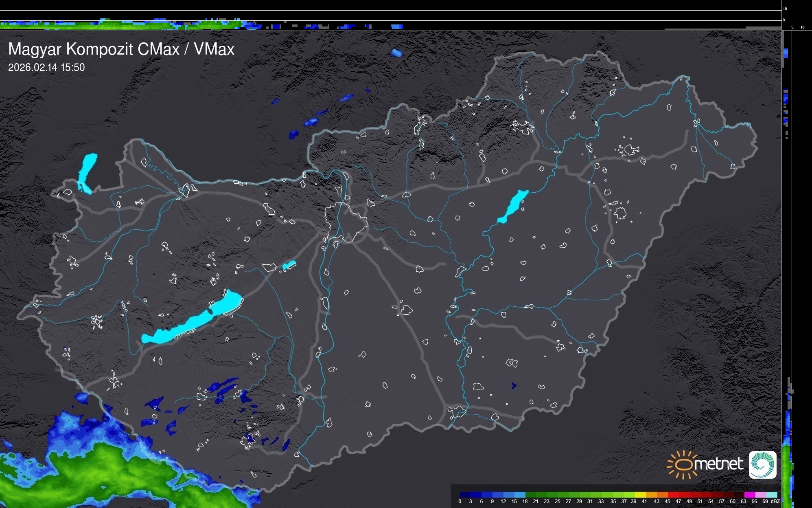Select the bright red 45 dBZ legend swatch
The width and height of the screenshot is (812, 508).
674,495
